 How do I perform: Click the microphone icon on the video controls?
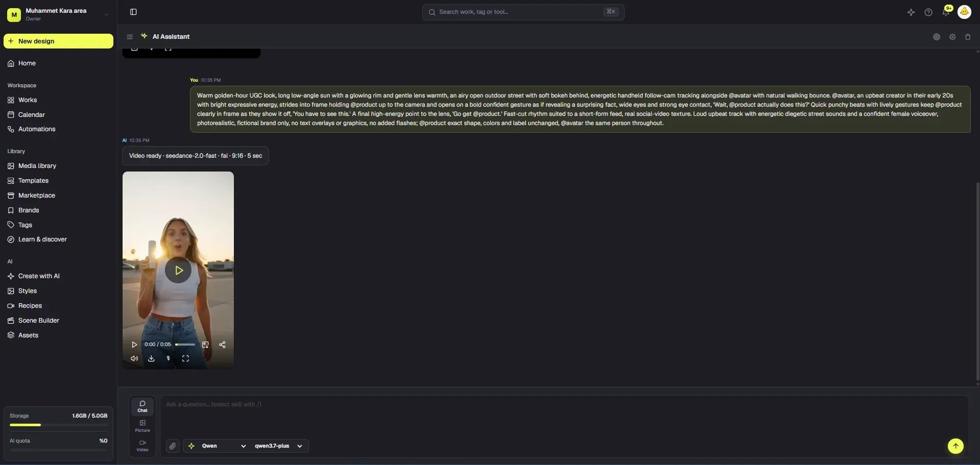(168, 358)
